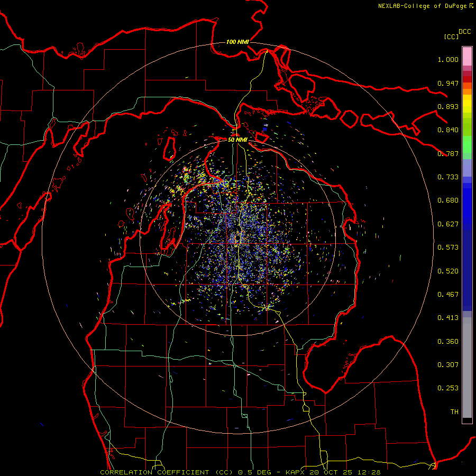Click the DCC label above the color bar
Screen dimensions: 476x476
pyautogui.click(x=464, y=32)
